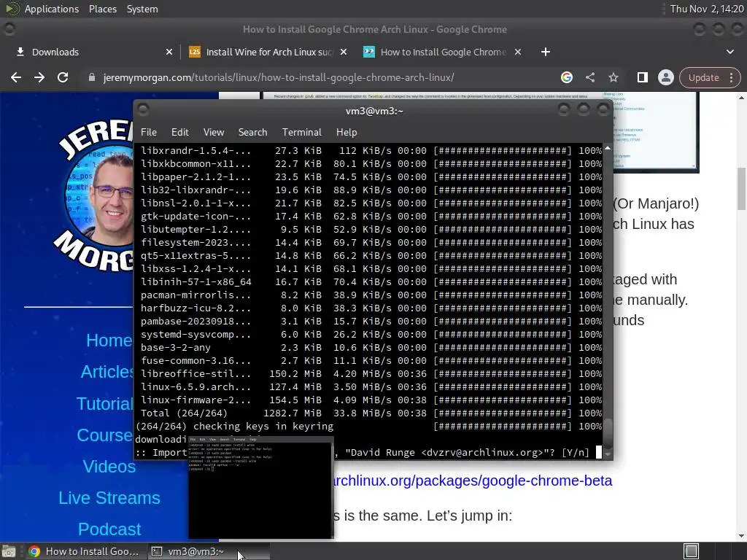Image resolution: width=747 pixels, height=560 pixels.
Task: Reload the jeremymorgan.com page
Action: point(63,77)
